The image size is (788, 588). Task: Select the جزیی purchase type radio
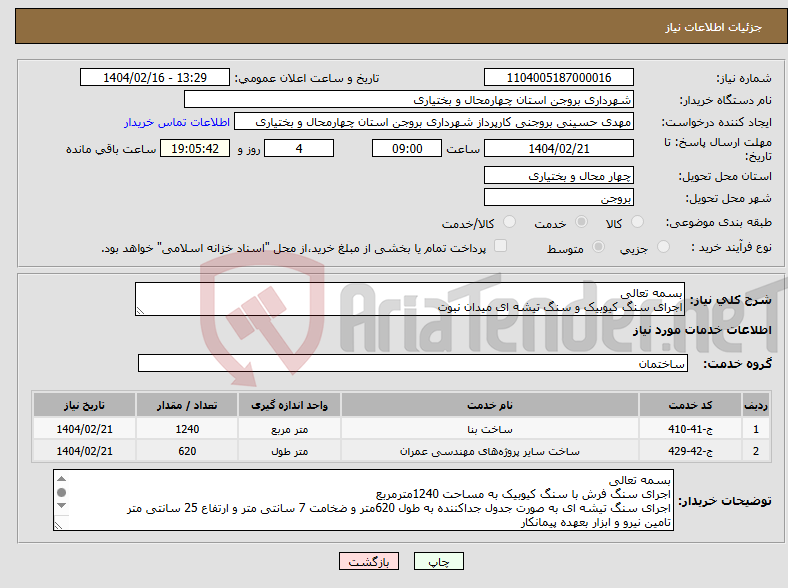coord(663,247)
